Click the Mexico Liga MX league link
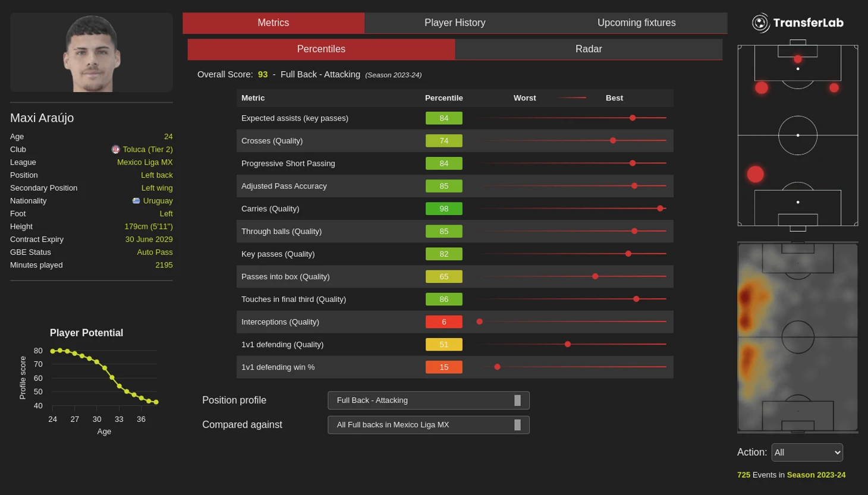The image size is (868, 495). (144, 162)
